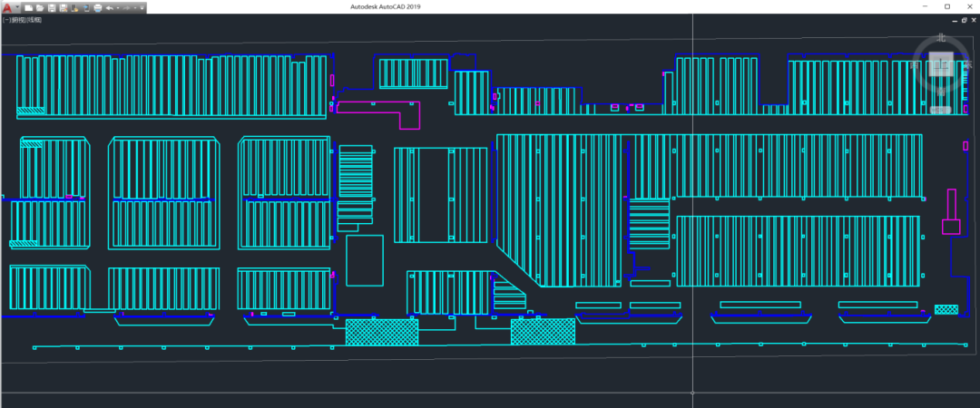Click Save to Web & Mobile icon
The height and width of the screenshot is (408, 980).
click(x=86, y=8)
